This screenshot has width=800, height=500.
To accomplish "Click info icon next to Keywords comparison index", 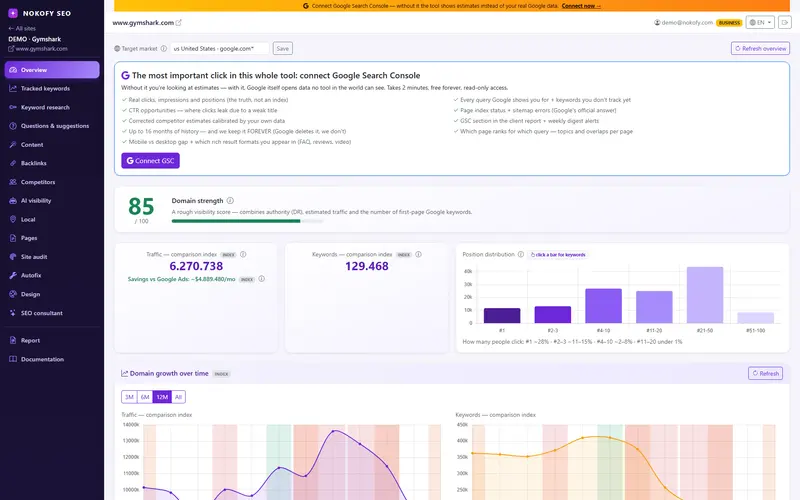I will [x=418, y=254].
